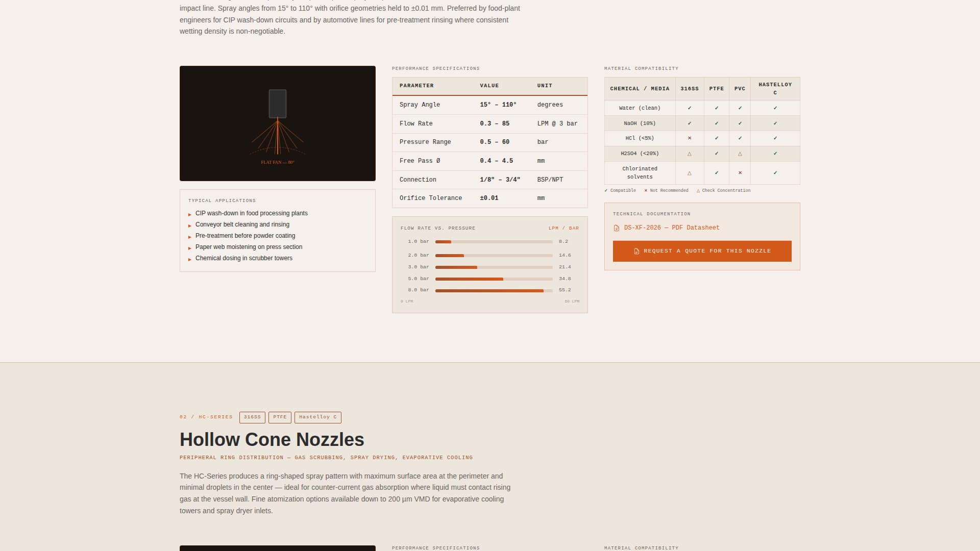Toggle Hastelloy C compatibility for Chlorinated solvents
Image resolution: width=980 pixels, height=551 pixels.
pos(775,173)
